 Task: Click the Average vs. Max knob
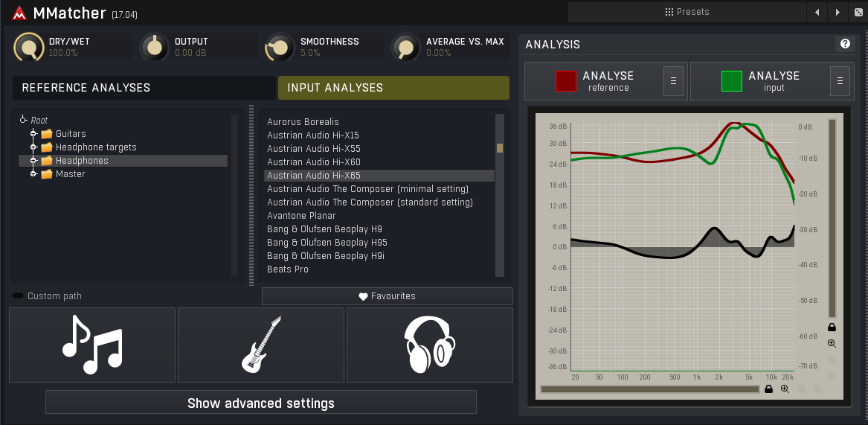[406, 47]
